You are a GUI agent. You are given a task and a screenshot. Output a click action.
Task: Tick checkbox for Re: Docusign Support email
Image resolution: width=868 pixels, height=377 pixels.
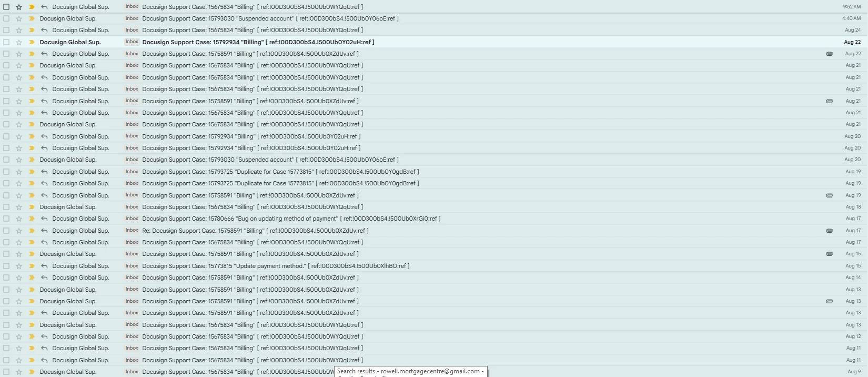click(6, 231)
